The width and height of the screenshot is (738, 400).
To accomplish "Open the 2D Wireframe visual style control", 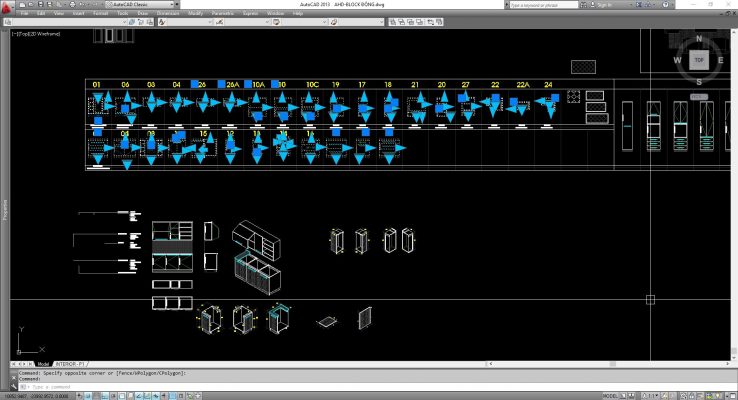I will (40, 33).
